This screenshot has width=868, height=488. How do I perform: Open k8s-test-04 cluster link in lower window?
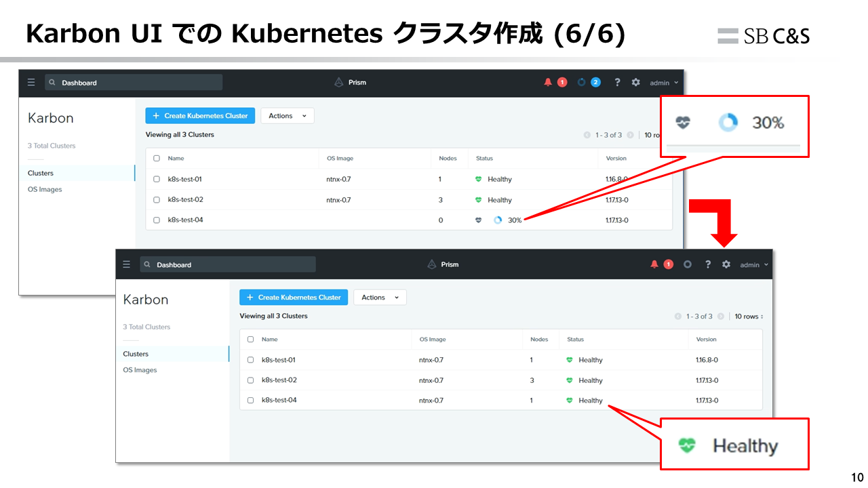279,401
